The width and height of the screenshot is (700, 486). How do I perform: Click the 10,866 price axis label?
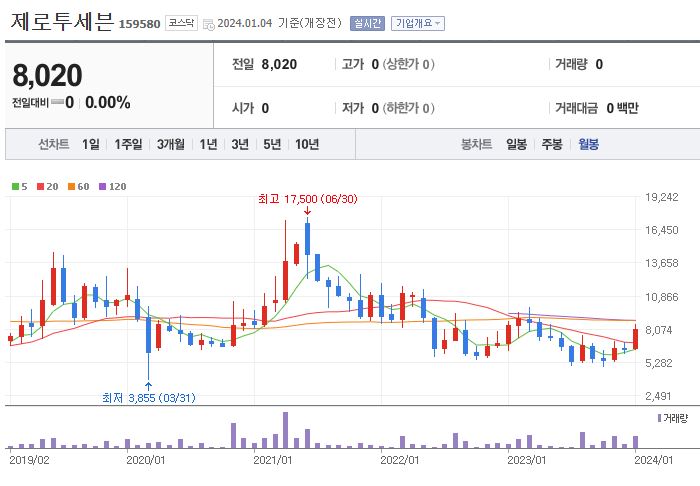[x=662, y=297]
